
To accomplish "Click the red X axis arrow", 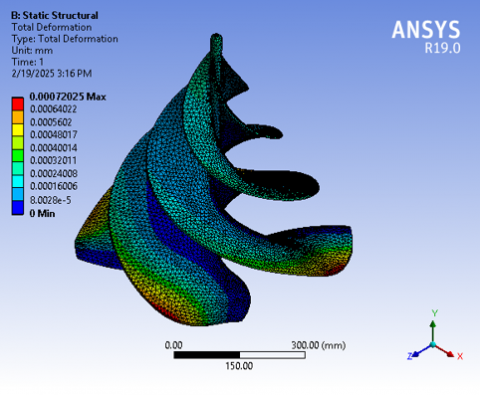I will point(445,351).
